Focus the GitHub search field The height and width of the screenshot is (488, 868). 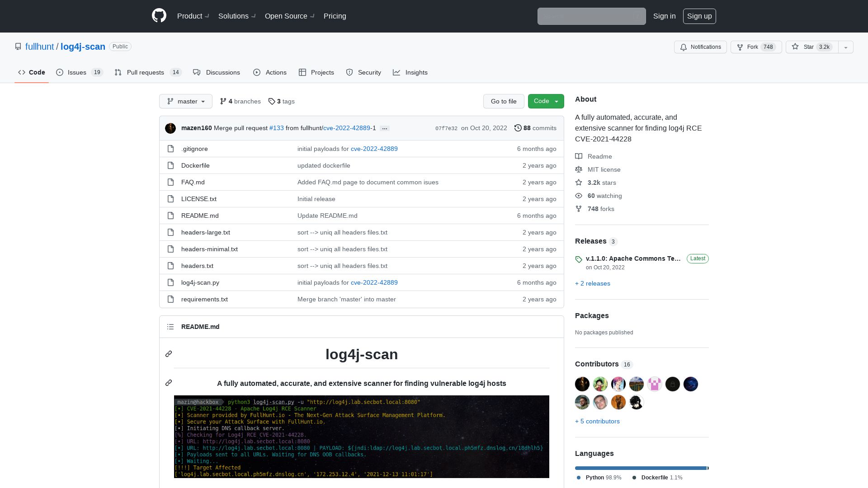(x=591, y=16)
